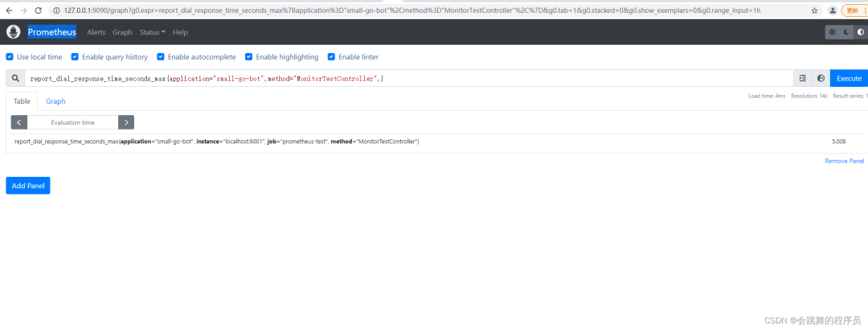868x329 pixels.
Task: Toggle the Enable query history checkbox
Action: [x=75, y=56]
